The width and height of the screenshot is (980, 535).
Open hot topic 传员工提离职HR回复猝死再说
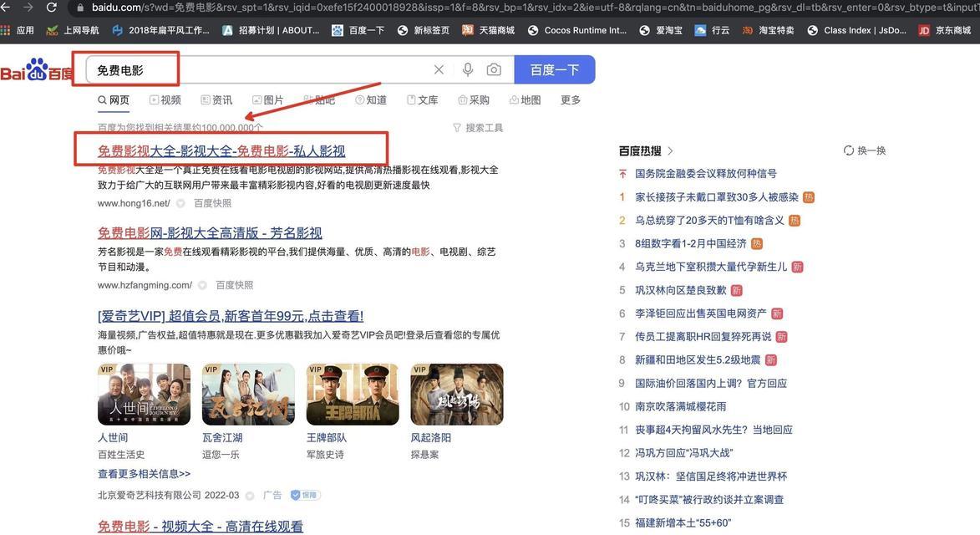pyautogui.click(x=703, y=337)
